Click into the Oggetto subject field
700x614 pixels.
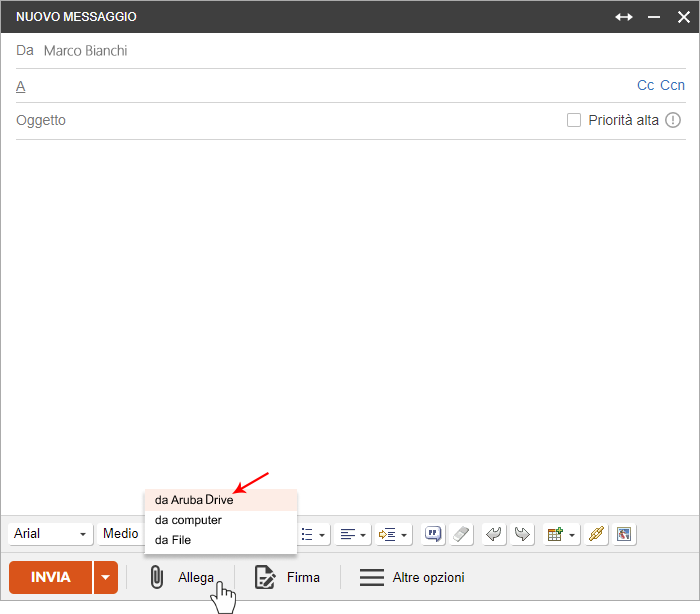pyautogui.click(x=290, y=121)
